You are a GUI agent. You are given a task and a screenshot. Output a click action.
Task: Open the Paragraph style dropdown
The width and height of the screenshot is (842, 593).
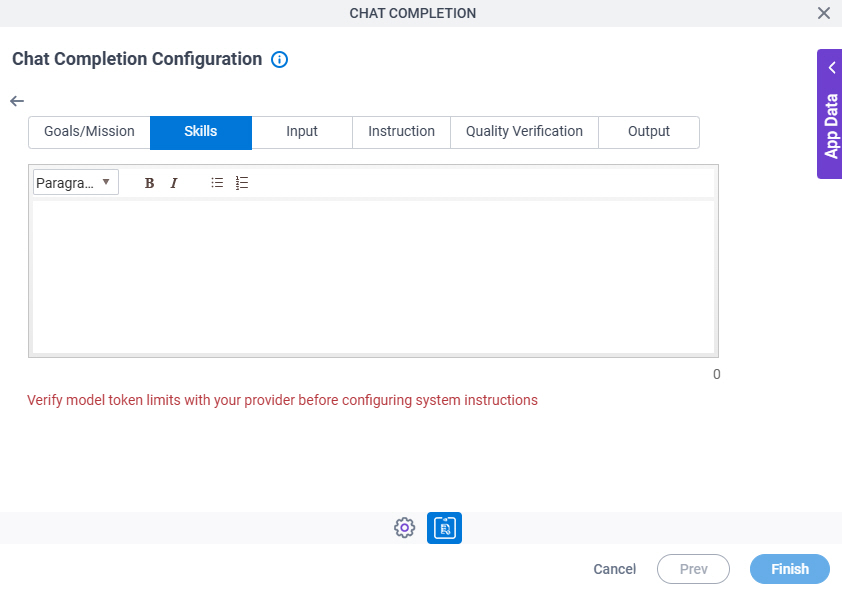(x=76, y=183)
